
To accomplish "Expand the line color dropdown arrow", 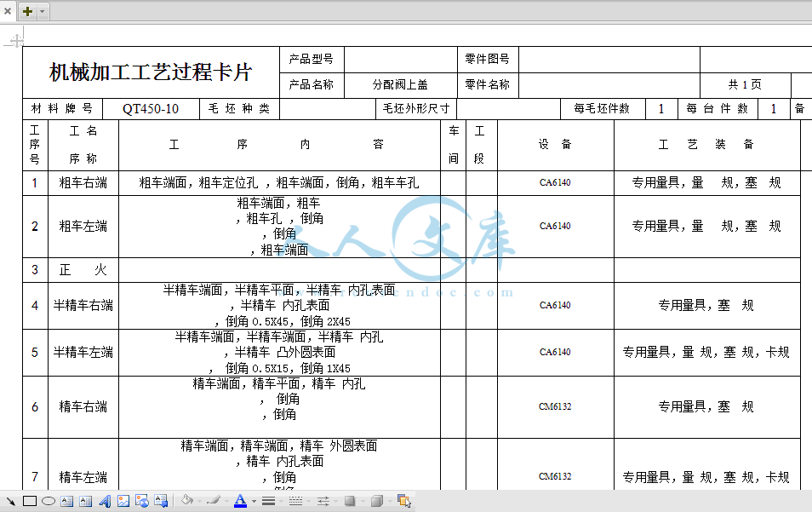I will 226,501.
